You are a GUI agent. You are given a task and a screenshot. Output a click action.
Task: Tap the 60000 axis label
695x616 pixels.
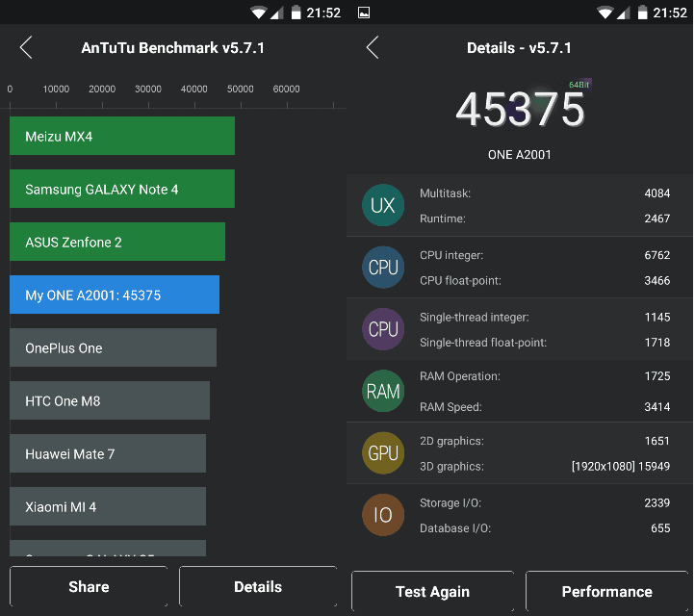click(x=286, y=90)
